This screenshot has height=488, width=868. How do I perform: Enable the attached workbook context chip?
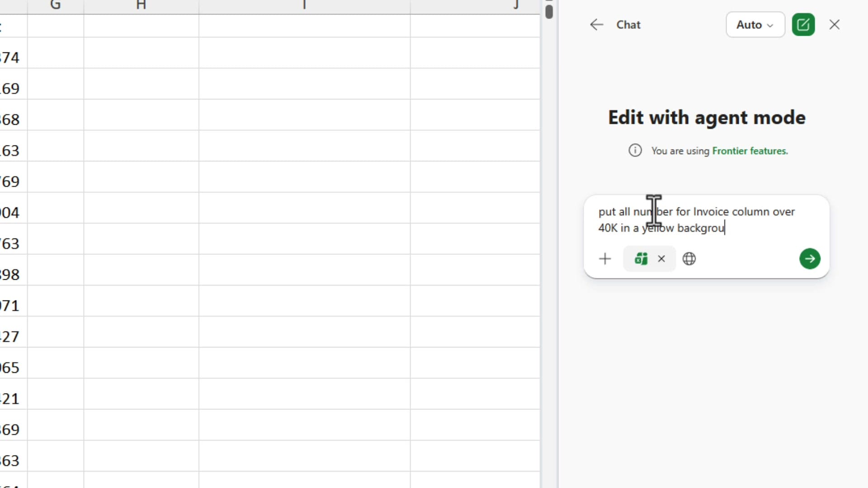tap(649, 259)
